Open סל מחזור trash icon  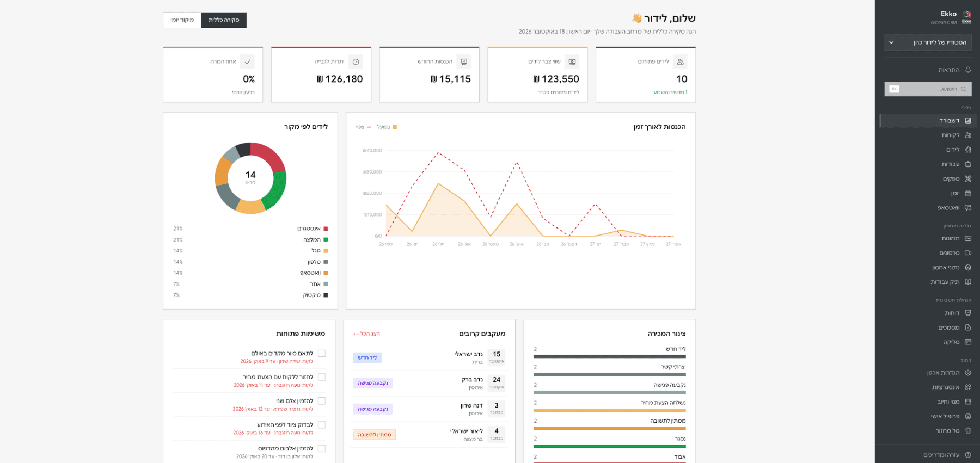tap(968, 431)
